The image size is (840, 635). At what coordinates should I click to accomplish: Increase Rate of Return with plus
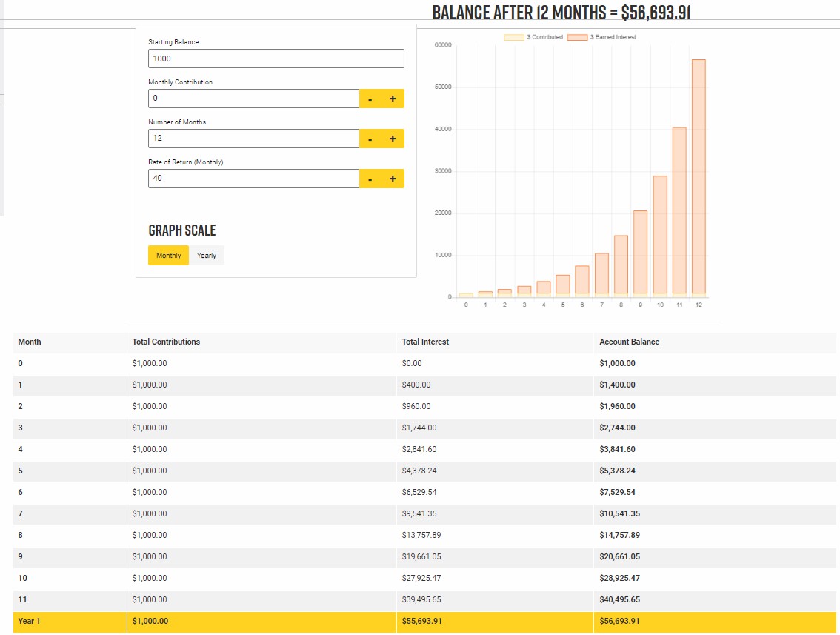[x=393, y=179]
